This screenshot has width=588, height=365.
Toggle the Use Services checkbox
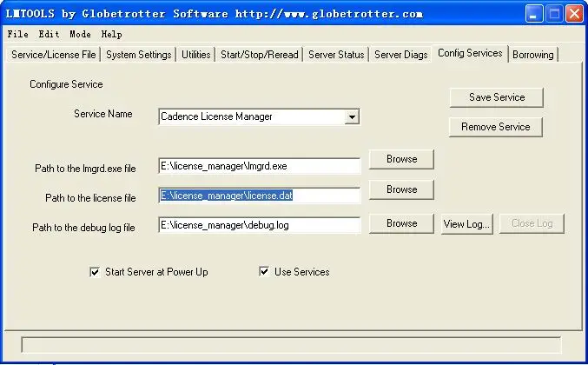pyautogui.click(x=264, y=272)
